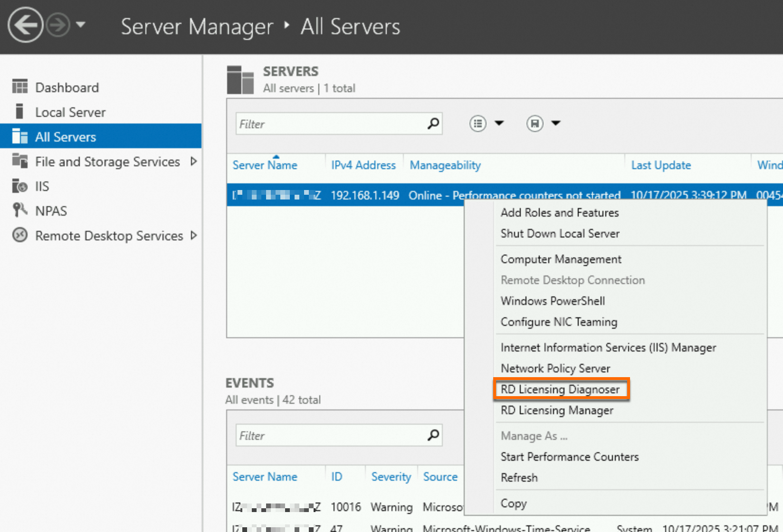Click the Time-Service event row with ID 47
Viewport: 783px width, 532px height.
click(x=505, y=527)
